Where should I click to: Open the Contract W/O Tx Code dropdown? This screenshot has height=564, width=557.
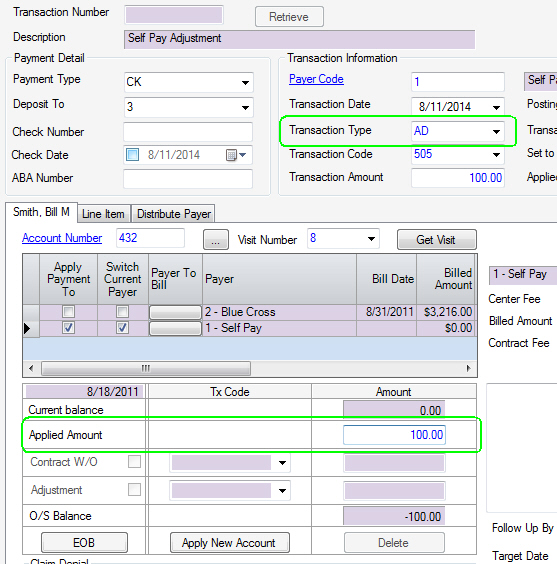pos(282,463)
